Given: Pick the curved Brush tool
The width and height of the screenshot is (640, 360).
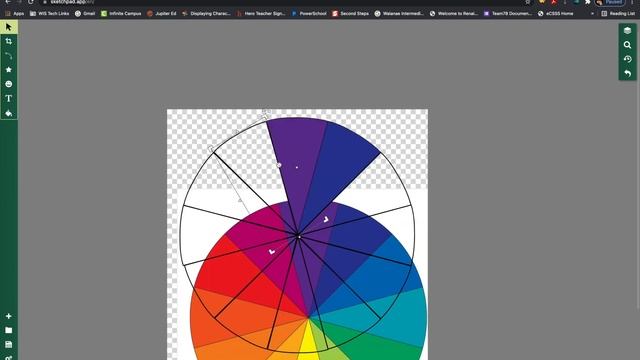Looking at the screenshot, I should point(9,56).
